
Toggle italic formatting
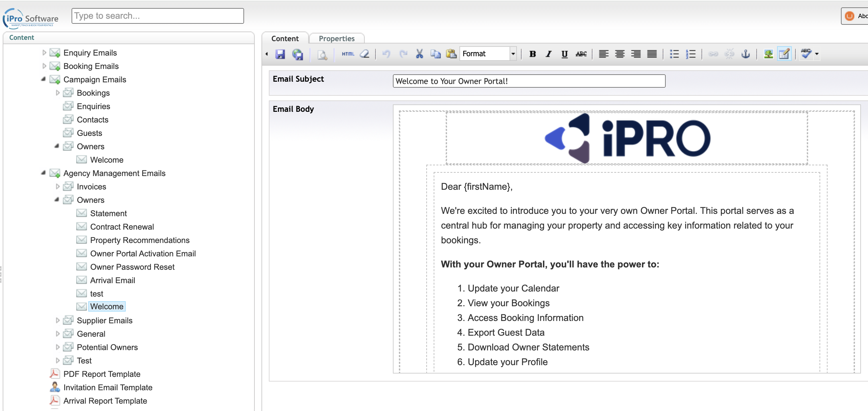click(x=548, y=54)
